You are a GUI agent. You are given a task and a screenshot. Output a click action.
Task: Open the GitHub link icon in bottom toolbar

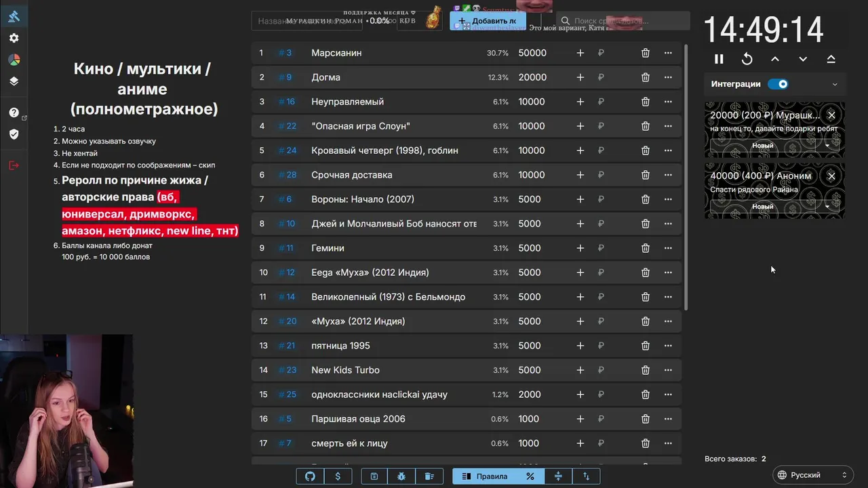(x=310, y=476)
